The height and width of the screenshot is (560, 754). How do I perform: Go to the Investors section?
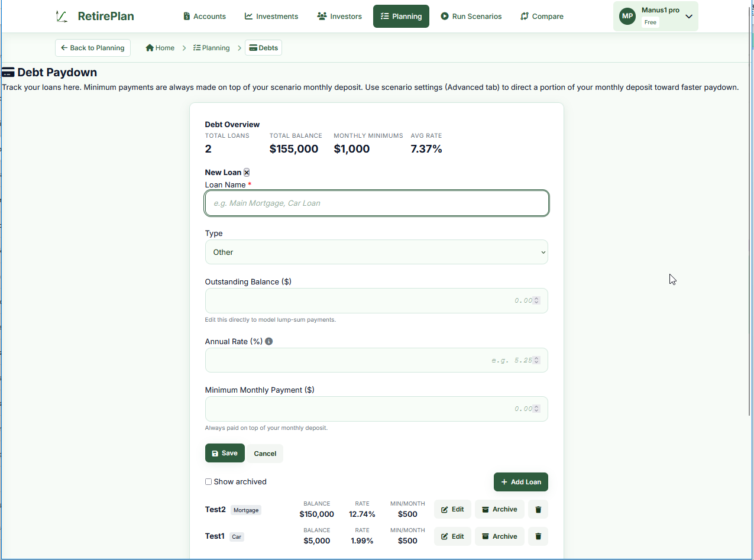(339, 17)
